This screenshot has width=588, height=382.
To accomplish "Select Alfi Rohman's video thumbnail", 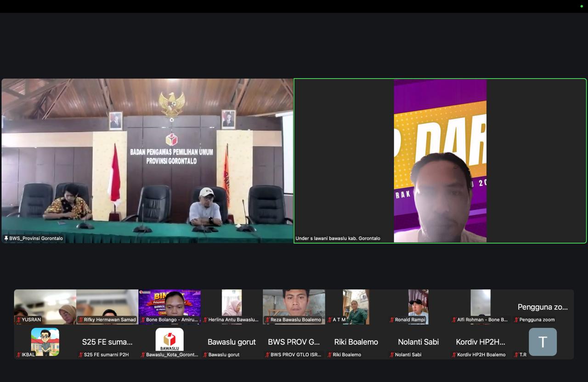I will [481, 307].
